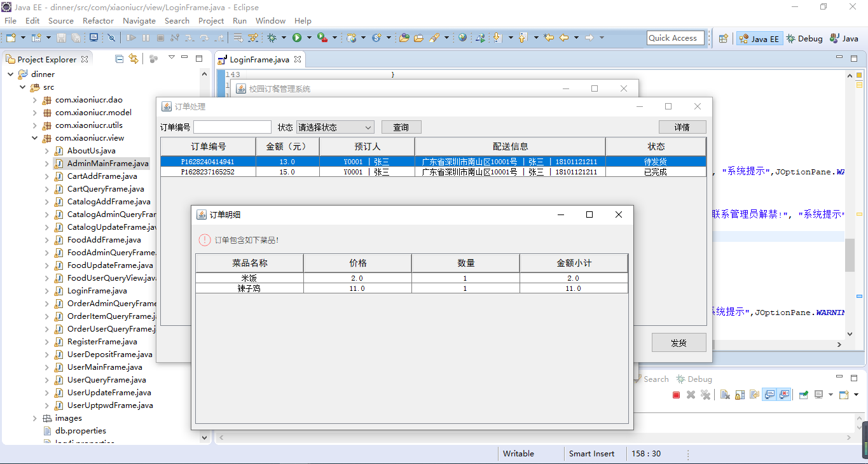Toggle Link with Editor in Project Explorer

click(134, 59)
